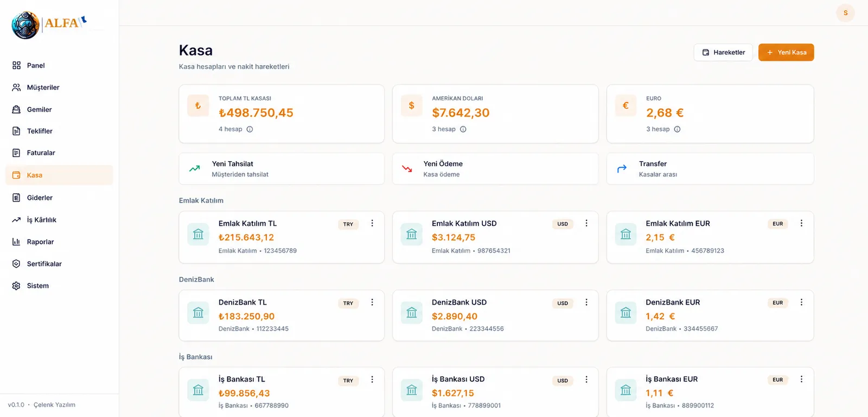Click the USD badge on Emlak Katılım USD

563,224
